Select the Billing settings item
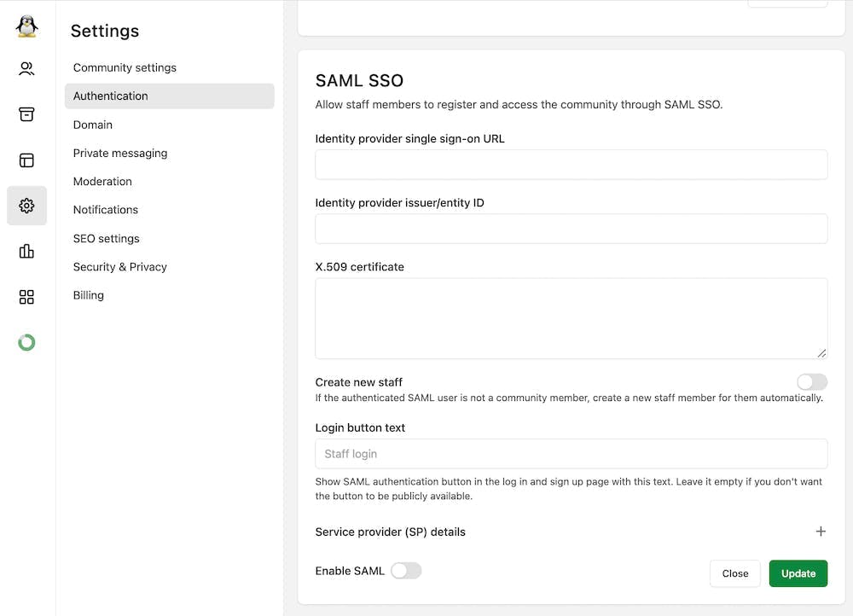 click(x=89, y=295)
